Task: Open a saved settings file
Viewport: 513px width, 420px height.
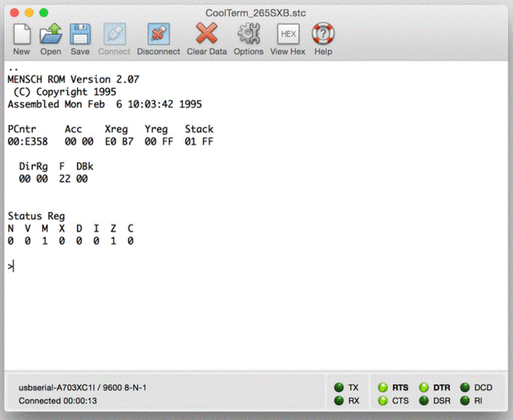Action: (x=50, y=34)
